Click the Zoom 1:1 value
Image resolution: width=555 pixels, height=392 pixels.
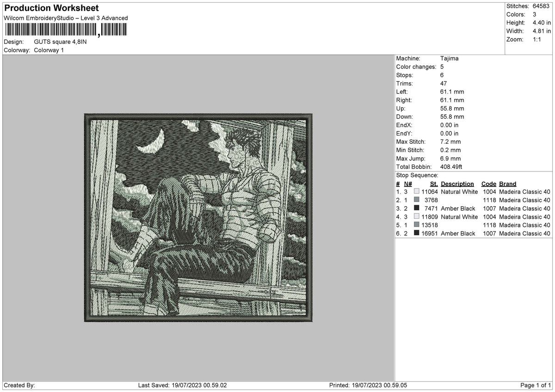click(537, 39)
